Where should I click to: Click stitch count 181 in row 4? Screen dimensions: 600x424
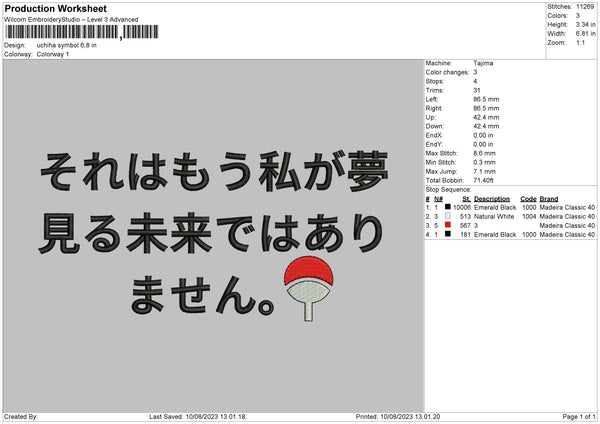(x=465, y=235)
